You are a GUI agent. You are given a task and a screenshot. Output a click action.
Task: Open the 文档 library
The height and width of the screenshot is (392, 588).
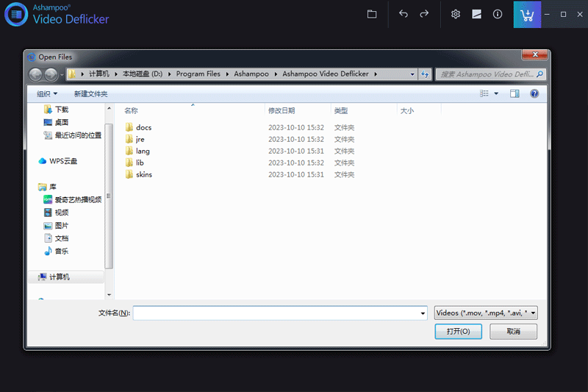[57, 238]
